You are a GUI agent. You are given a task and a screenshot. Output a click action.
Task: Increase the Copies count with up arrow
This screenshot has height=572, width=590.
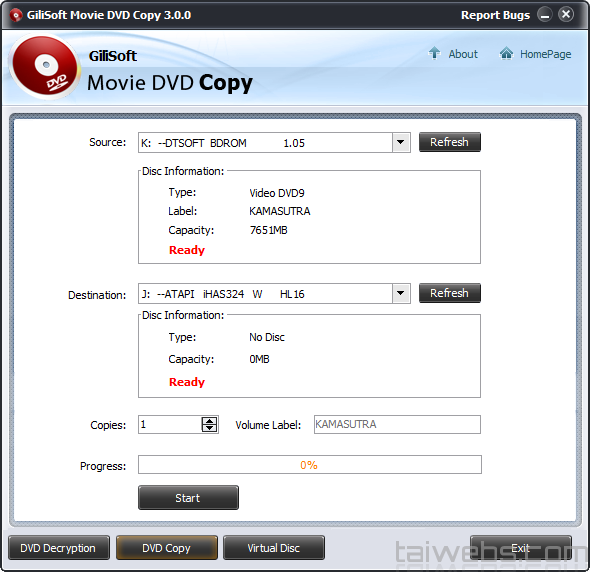(210, 421)
